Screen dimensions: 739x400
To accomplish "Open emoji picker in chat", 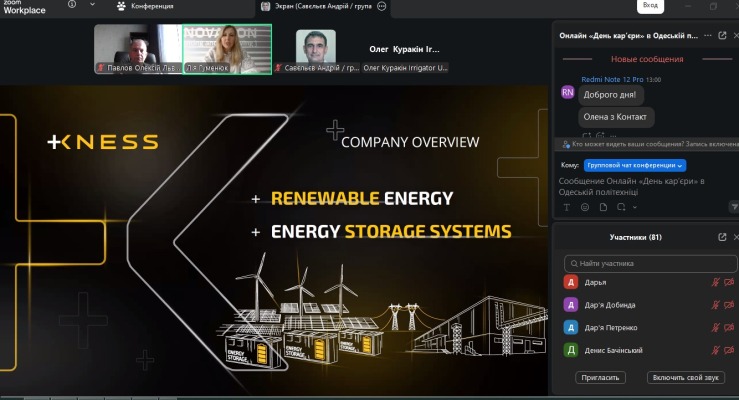I will [x=585, y=207].
